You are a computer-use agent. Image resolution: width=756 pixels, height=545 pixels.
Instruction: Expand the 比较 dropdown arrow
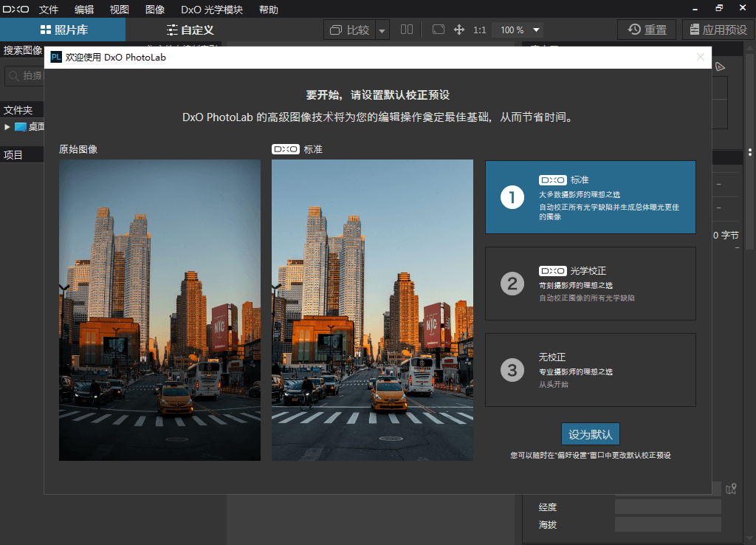point(382,30)
